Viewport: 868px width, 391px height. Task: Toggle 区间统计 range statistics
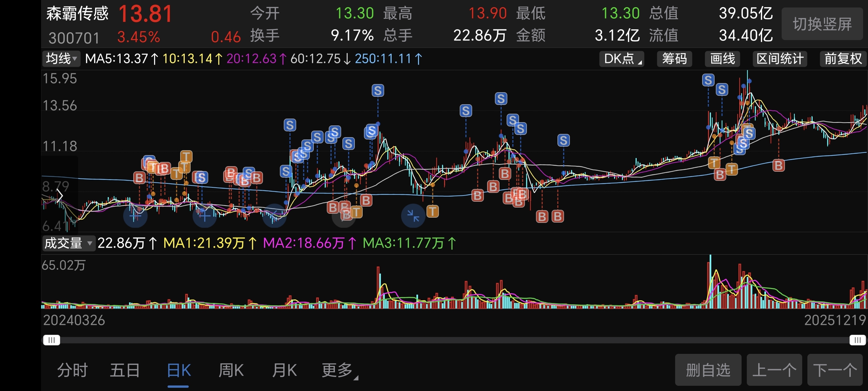(x=780, y=59)
